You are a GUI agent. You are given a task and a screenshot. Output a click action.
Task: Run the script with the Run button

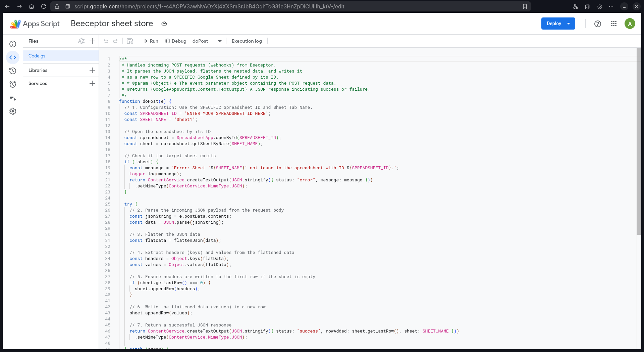tap(151, 41)
